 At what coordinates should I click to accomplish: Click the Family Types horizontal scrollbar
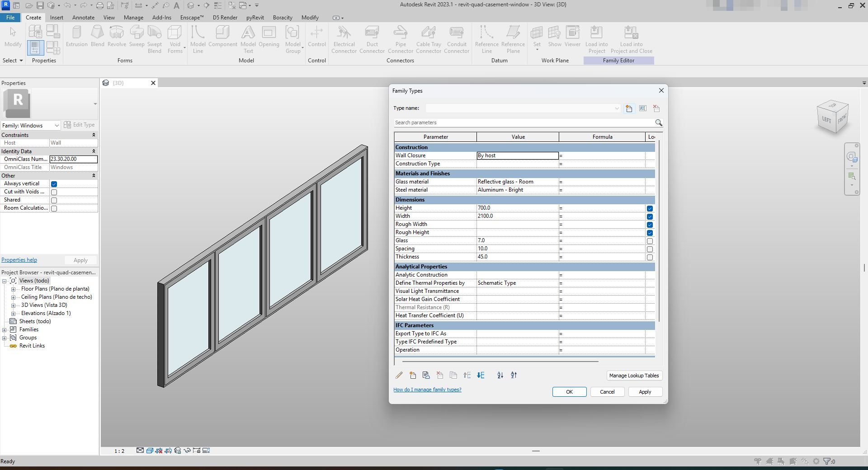point(500,362)
